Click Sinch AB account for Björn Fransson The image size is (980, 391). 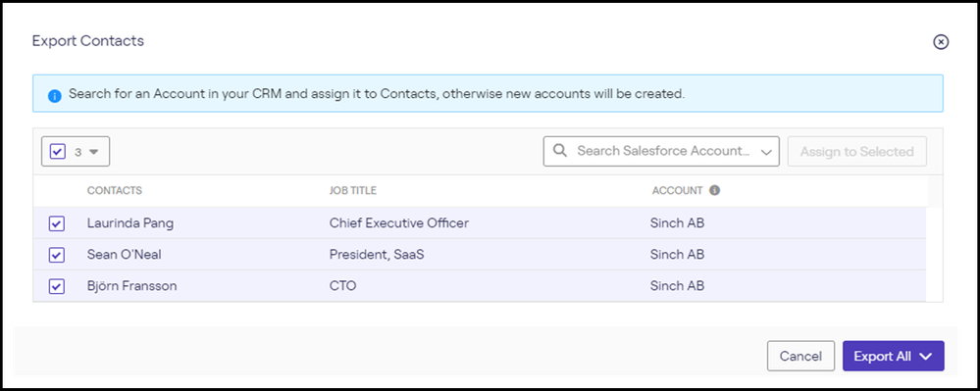[677, 286]
